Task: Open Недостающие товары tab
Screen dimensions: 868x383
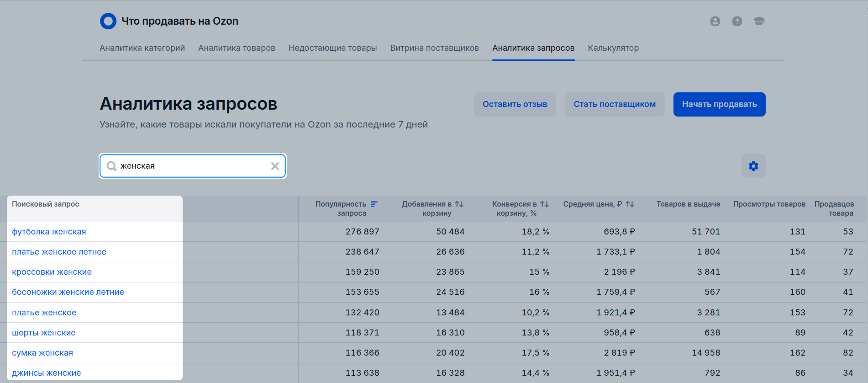Action: point(332,48)
